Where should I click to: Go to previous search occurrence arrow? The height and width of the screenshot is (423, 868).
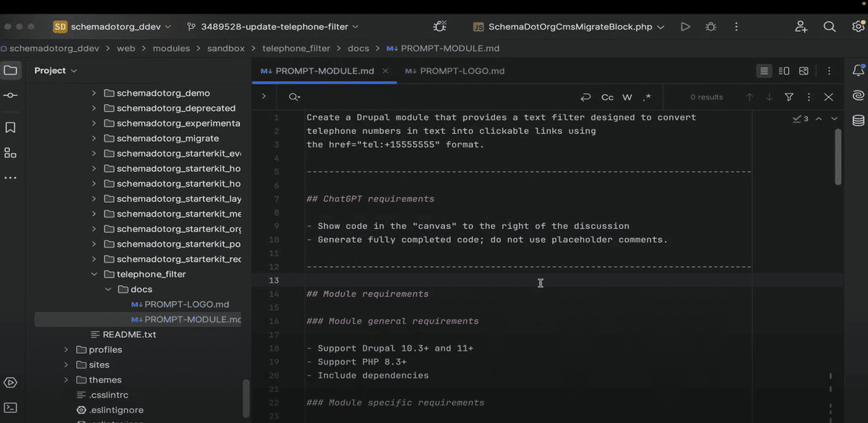click(x=749, y=97)
